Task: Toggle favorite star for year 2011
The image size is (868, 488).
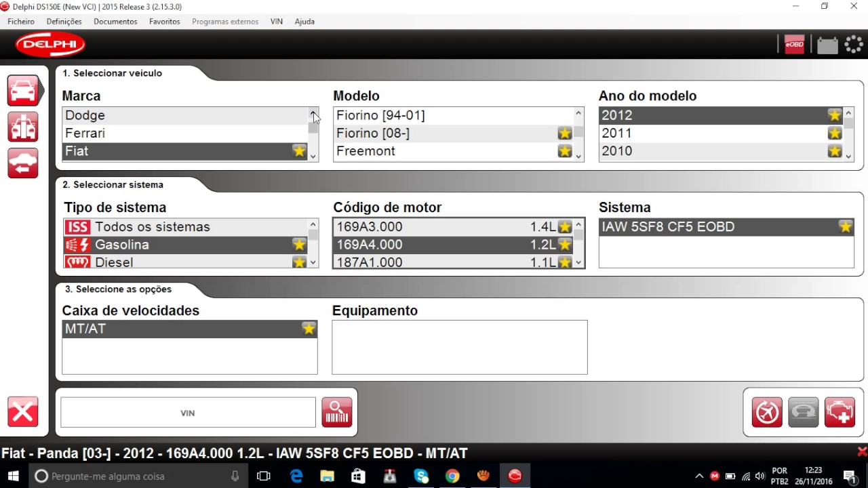Action: [835, 134]
